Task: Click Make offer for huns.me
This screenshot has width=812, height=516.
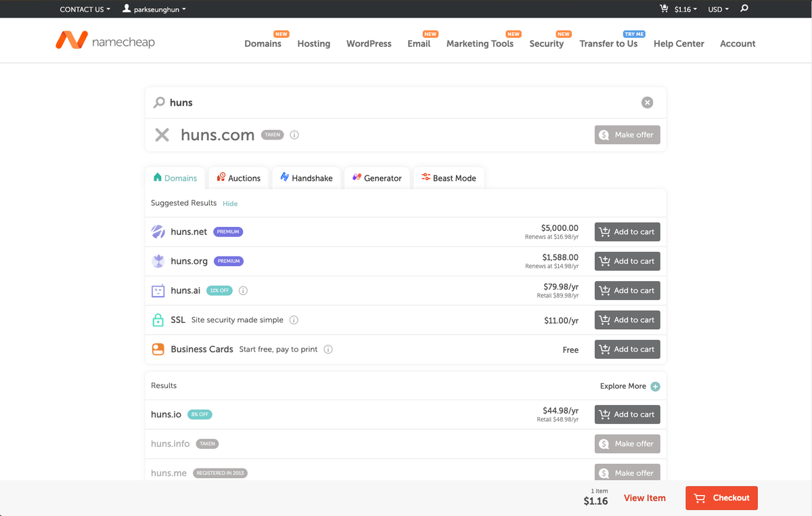Action: [627, 473]
